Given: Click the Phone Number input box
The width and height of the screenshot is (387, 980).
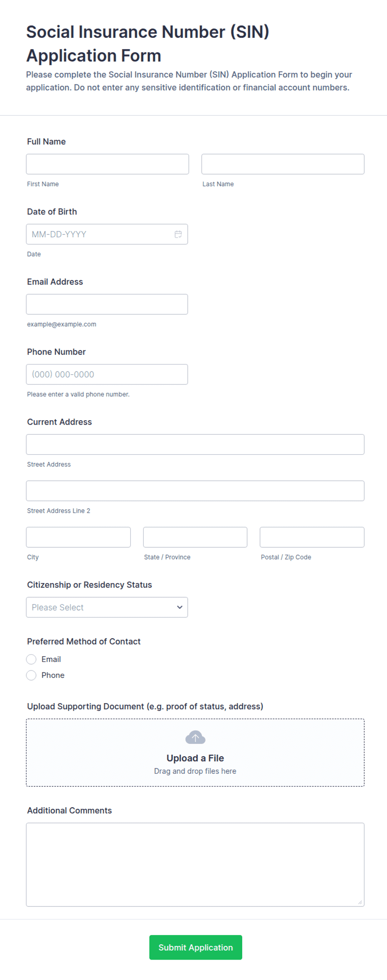Looking at the screenshot, I should coord(107,374).
